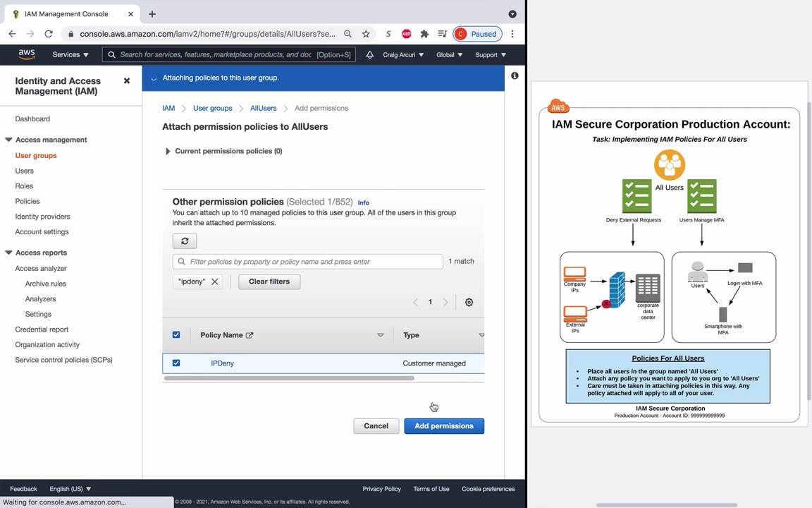
Task: Click the Cancel button
Action: (376, 426)
